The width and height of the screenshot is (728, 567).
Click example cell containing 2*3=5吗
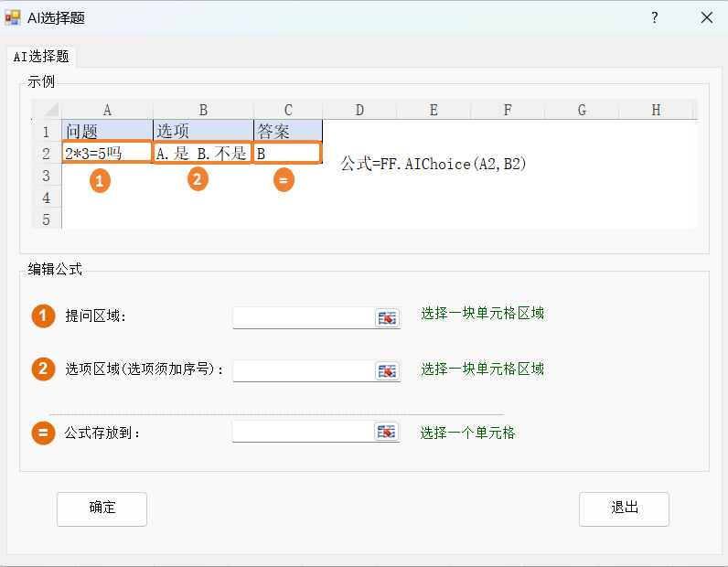[107, 153]
